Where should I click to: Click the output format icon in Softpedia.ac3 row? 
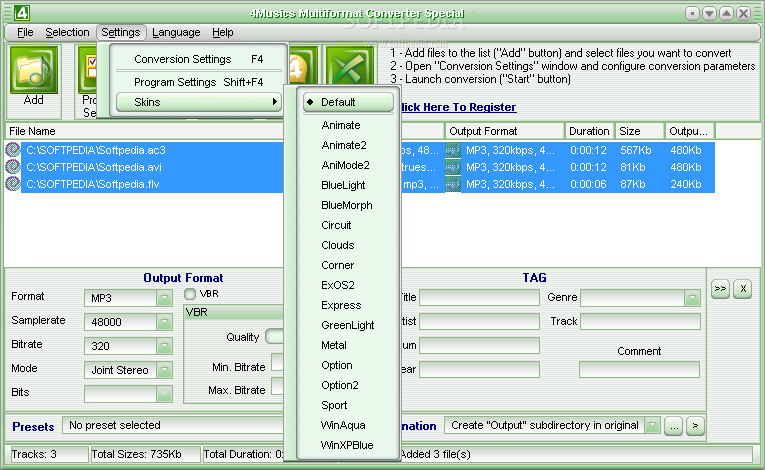click(x=453, y=150)
